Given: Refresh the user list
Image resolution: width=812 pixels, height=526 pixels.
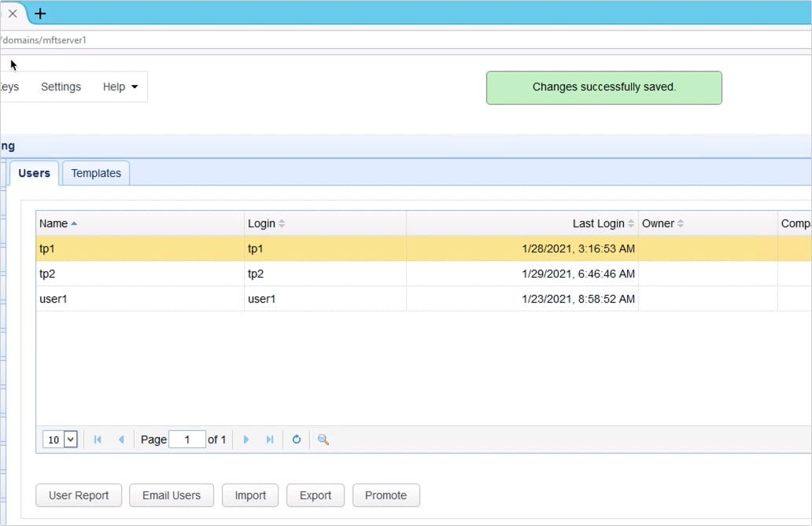Looking at the screenshot, I should click(x=297, y=440).
